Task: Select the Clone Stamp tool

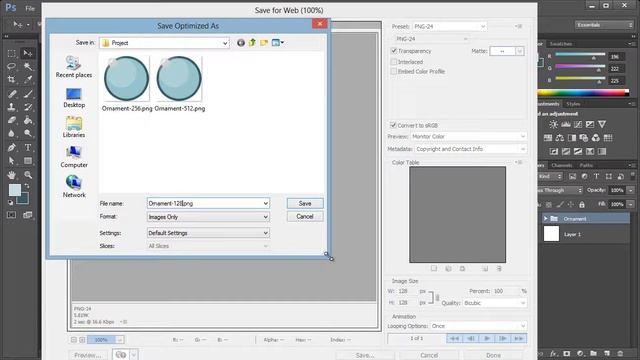Action: (11, 107)
